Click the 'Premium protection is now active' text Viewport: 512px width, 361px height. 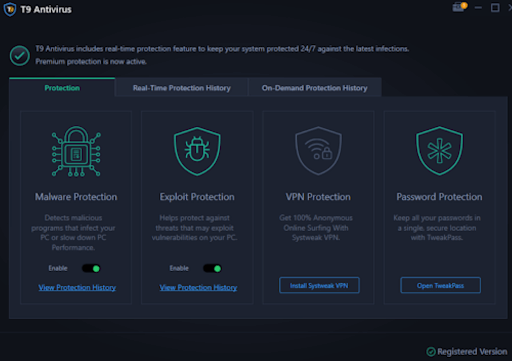click(x=91, y=62)
